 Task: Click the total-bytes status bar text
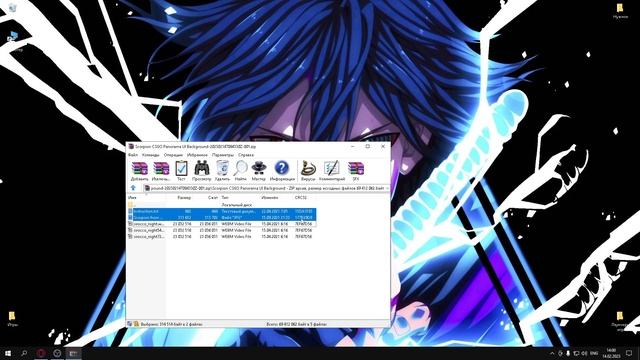point(297,324)
